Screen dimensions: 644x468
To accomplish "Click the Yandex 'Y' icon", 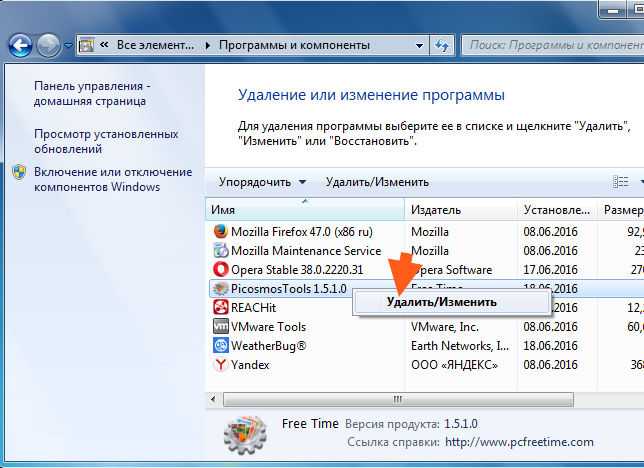I will point(221,364).
